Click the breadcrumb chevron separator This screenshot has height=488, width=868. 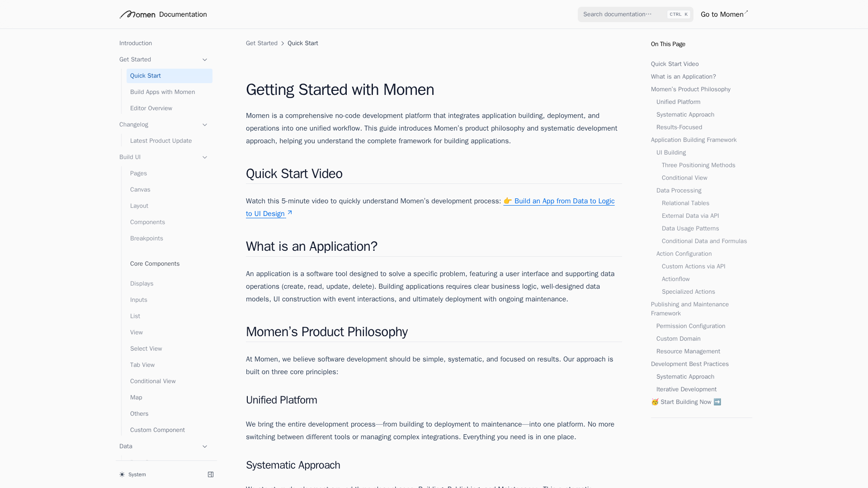point(283,43)
